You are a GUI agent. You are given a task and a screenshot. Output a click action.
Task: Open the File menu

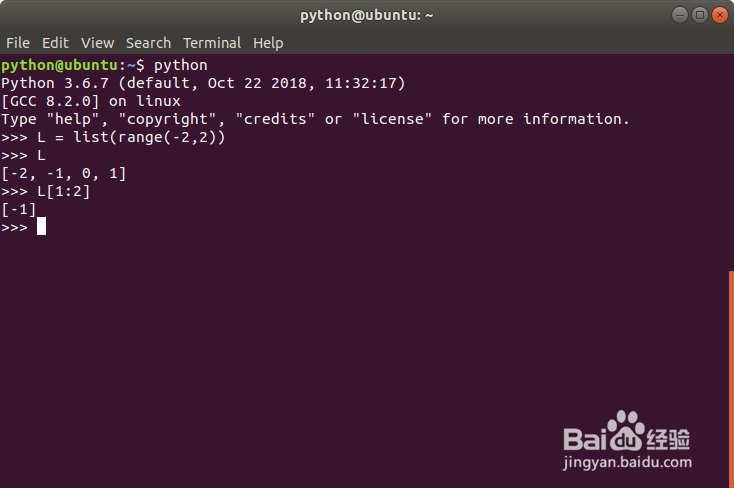(18, 43)
